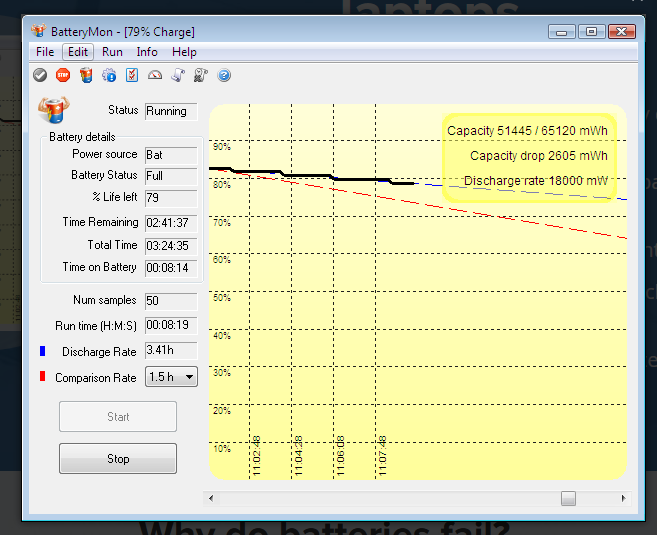Open the Info menu

point(147,52)
